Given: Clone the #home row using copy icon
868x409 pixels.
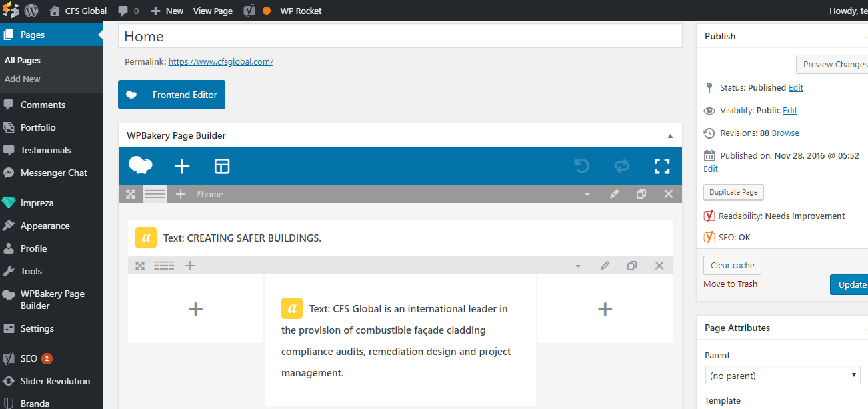Looking at the screenshot, I should (641, 194).
